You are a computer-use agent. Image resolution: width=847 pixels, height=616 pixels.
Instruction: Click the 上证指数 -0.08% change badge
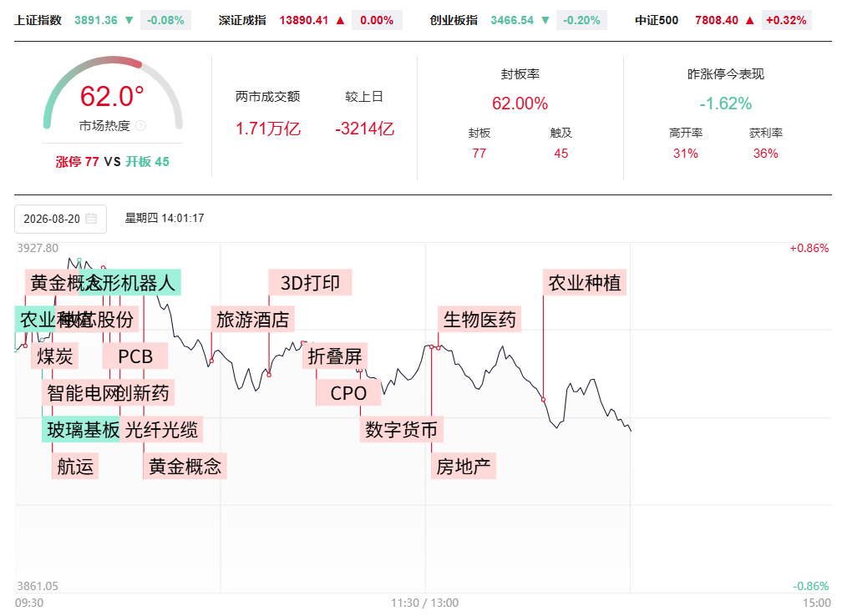tap(165, 21)
